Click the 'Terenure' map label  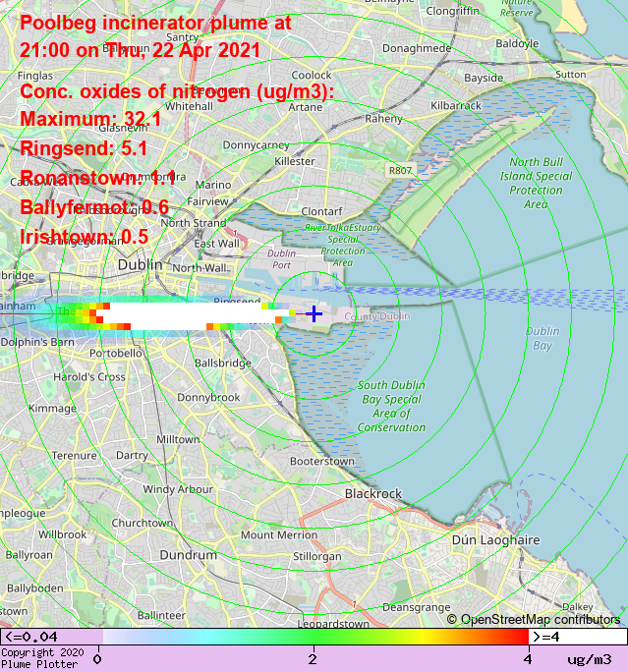pos(74,455)
